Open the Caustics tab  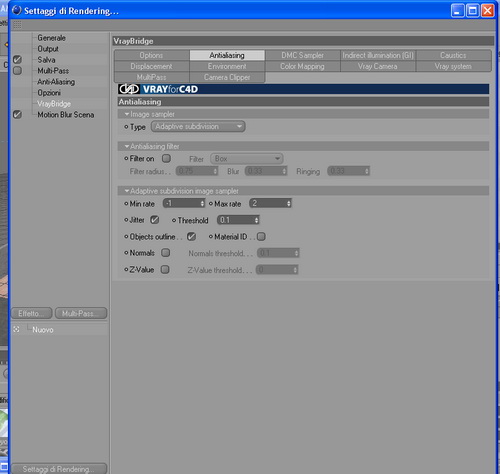tap(453, 55)
